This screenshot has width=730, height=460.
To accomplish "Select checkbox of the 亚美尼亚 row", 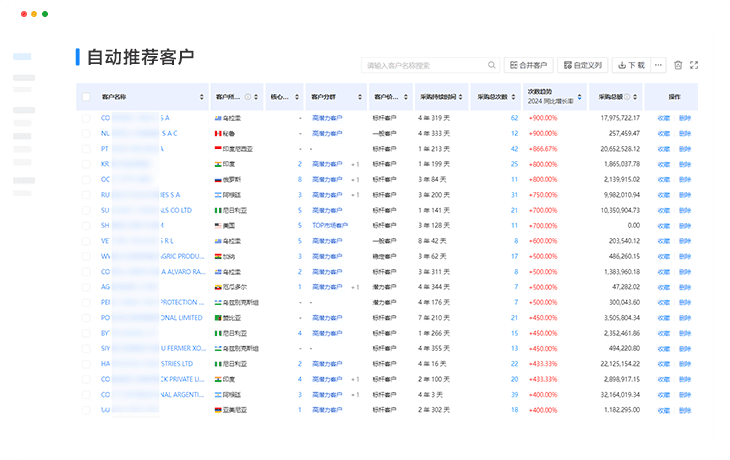I will (86, 410).
